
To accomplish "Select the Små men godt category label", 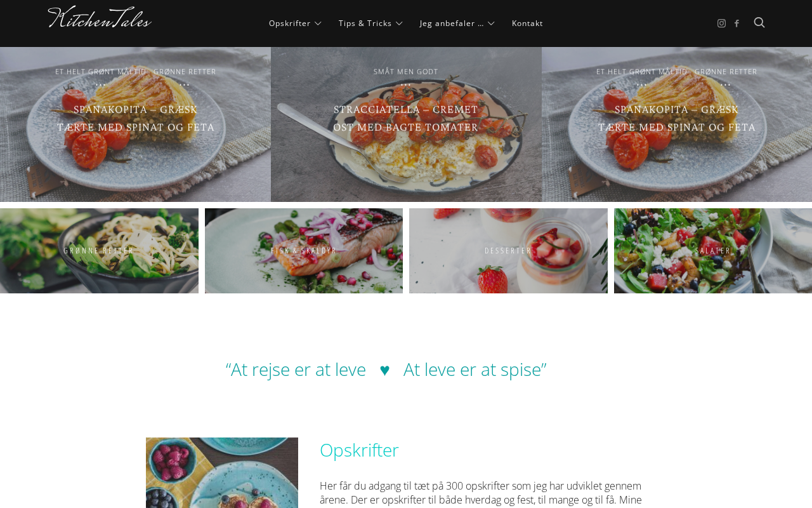I will click(406, 72).
